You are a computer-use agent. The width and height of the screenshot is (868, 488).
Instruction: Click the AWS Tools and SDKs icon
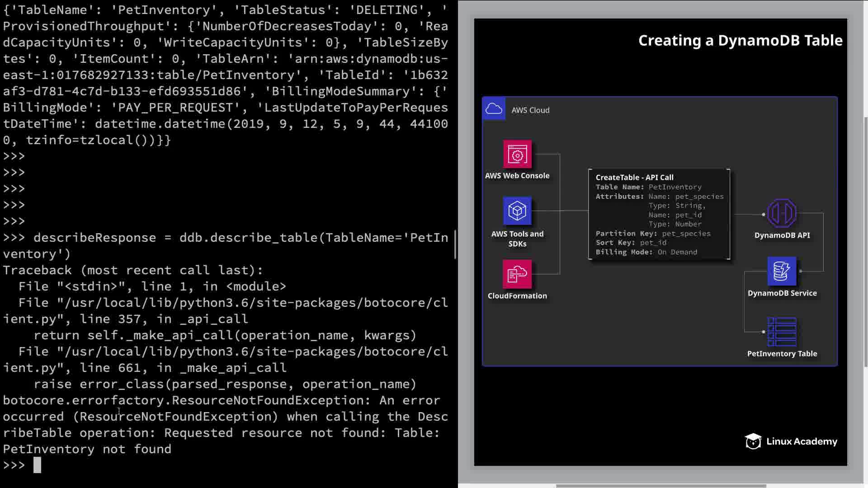517,211
